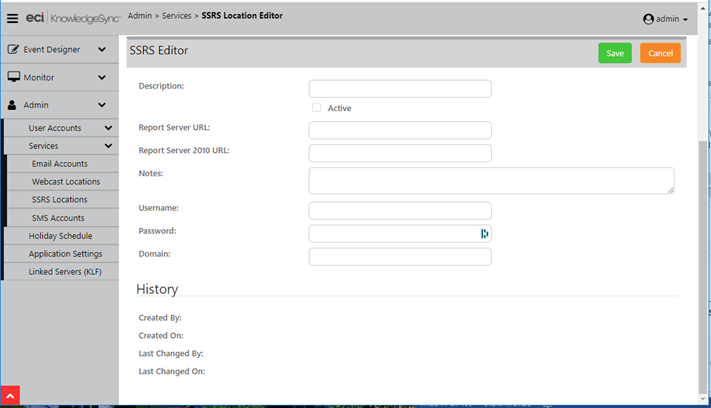Click the Last Changed On label
The image size is (711, 408).
(x=172, y=371)
